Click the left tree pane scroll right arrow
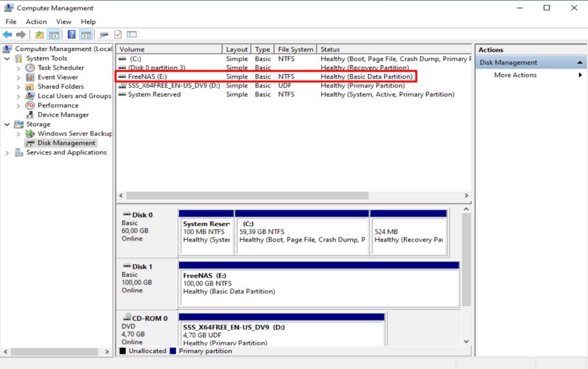The width and height of the screenshot is (588, 369). (x=107, y=352)
